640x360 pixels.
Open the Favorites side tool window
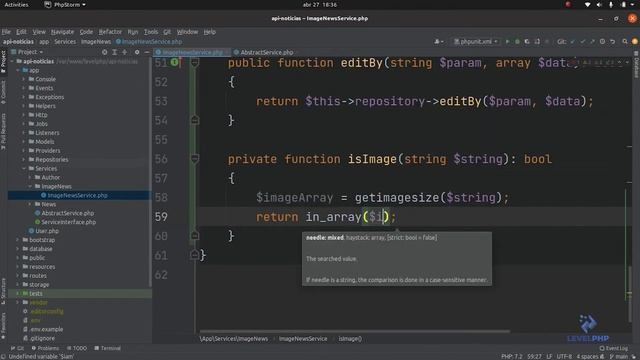(x=3, y=325)
